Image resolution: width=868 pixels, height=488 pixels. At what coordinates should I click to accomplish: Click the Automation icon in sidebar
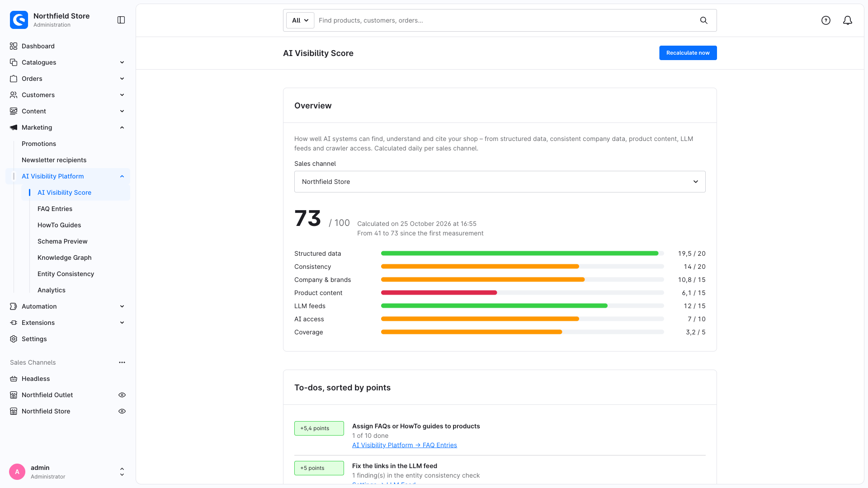[14, 306]
